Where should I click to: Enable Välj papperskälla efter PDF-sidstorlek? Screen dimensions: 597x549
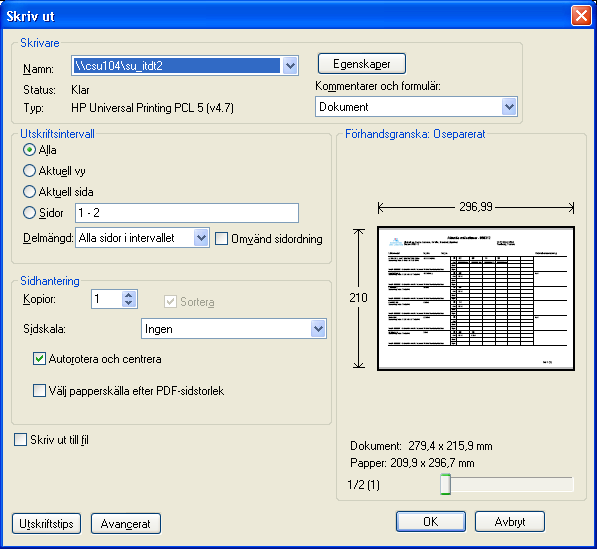(x=39, y=391)
